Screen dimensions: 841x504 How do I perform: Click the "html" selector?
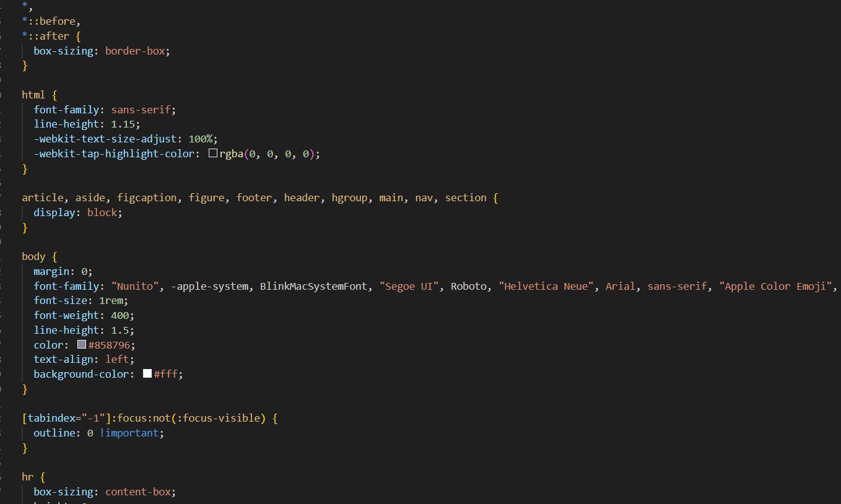[x=33, y=95]
